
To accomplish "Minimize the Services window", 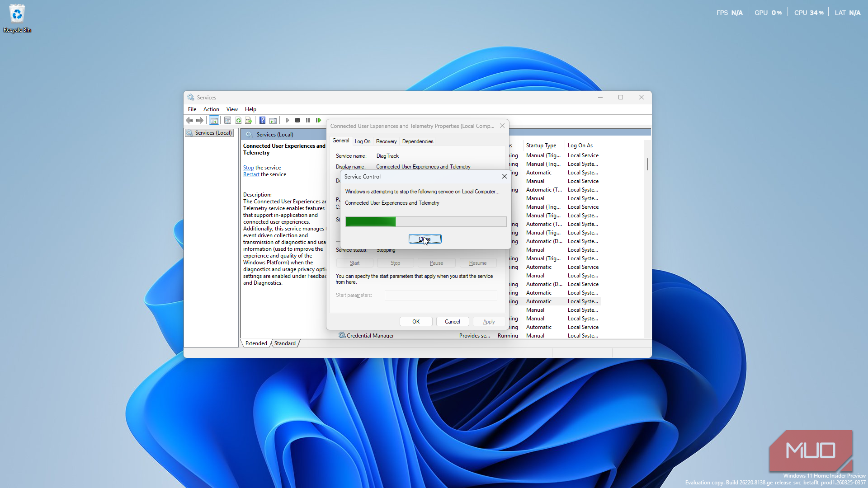I will click(600, 97).
